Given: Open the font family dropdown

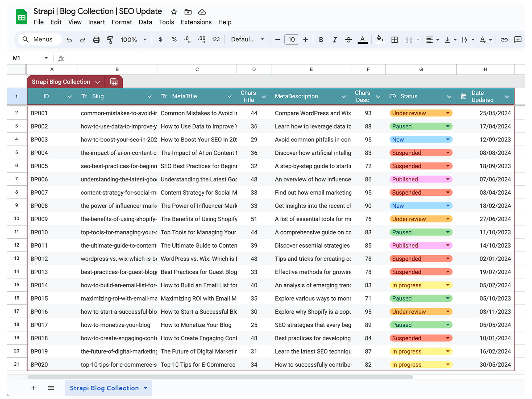Looking at the screenshot, I should (x=247, y=39).
